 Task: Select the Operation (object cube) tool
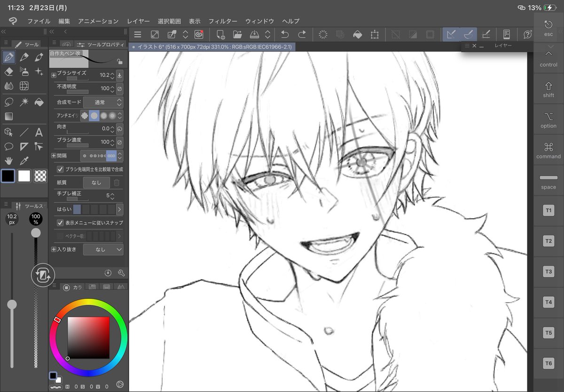(x=8, y=132)
